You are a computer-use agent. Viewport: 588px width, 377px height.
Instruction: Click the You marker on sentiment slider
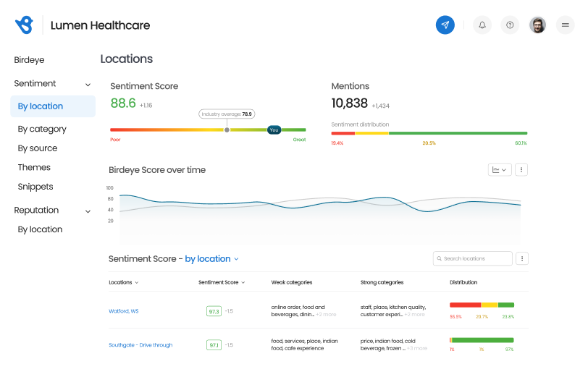click(x=274, y=130)
